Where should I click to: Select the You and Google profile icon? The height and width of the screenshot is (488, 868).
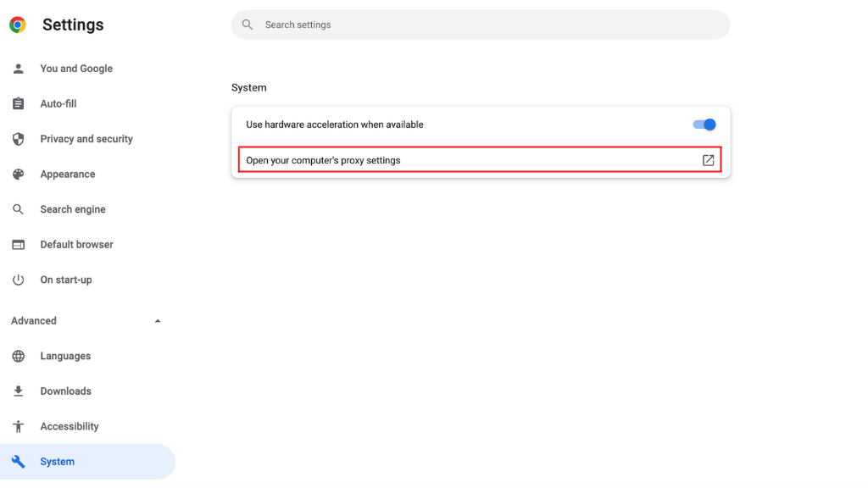(18, 69)
